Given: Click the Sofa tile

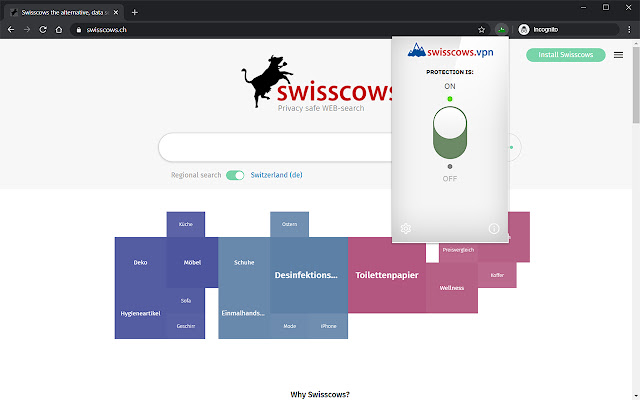Looking at the screenshot, I should [x=186, y=301].
